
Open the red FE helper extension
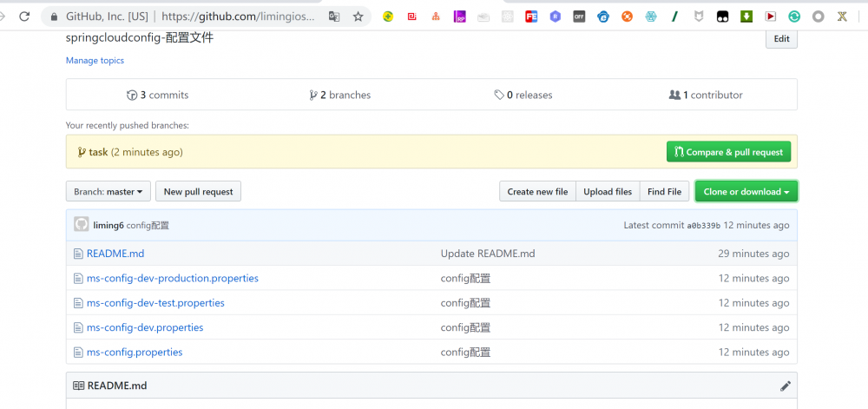pos(531,16)
